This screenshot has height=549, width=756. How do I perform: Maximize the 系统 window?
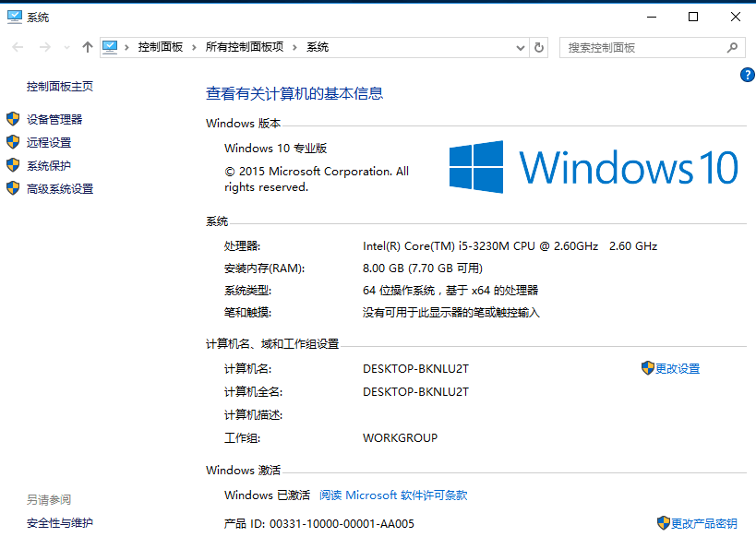(693, 17)
